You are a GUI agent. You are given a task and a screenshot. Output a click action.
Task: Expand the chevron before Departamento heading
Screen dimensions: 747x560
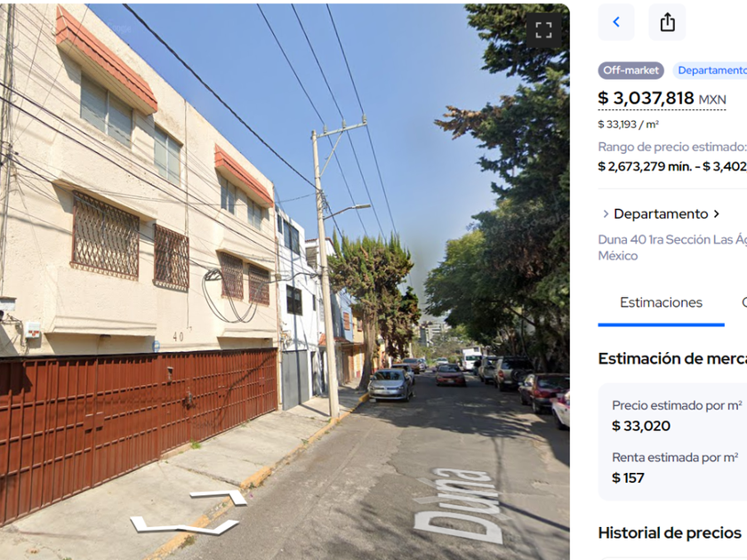[x=606, y=214]
